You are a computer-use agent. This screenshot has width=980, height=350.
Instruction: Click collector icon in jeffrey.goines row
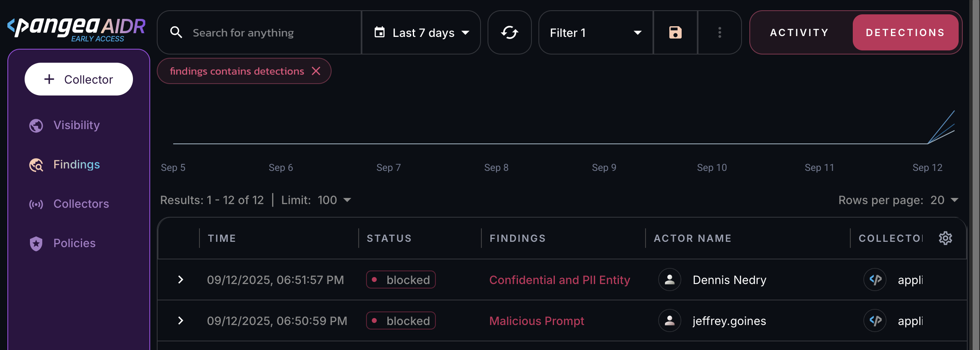pos(875,320)
